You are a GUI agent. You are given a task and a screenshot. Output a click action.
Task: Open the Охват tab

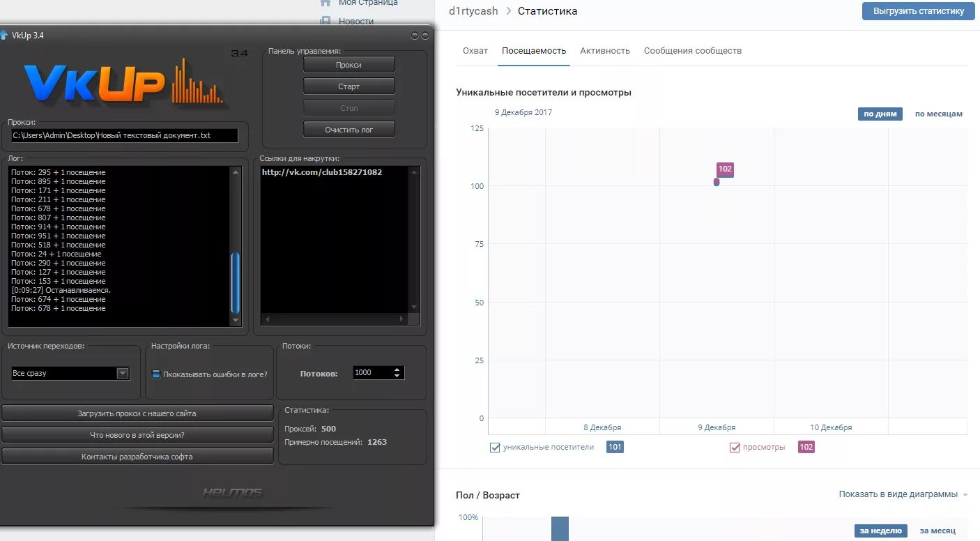coord(475,51)
